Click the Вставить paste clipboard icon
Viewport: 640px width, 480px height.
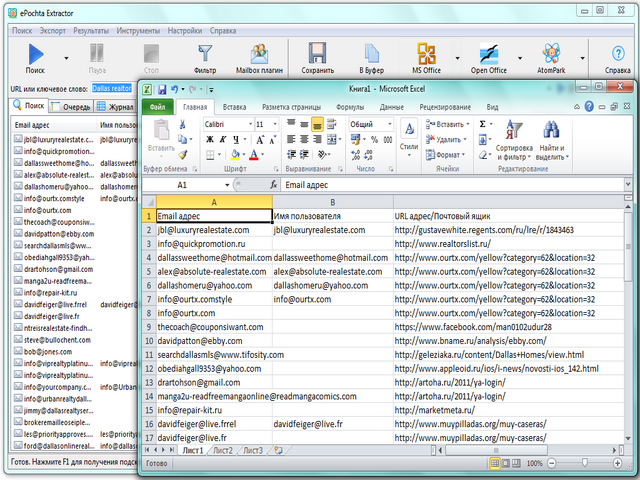click(162, 130)
